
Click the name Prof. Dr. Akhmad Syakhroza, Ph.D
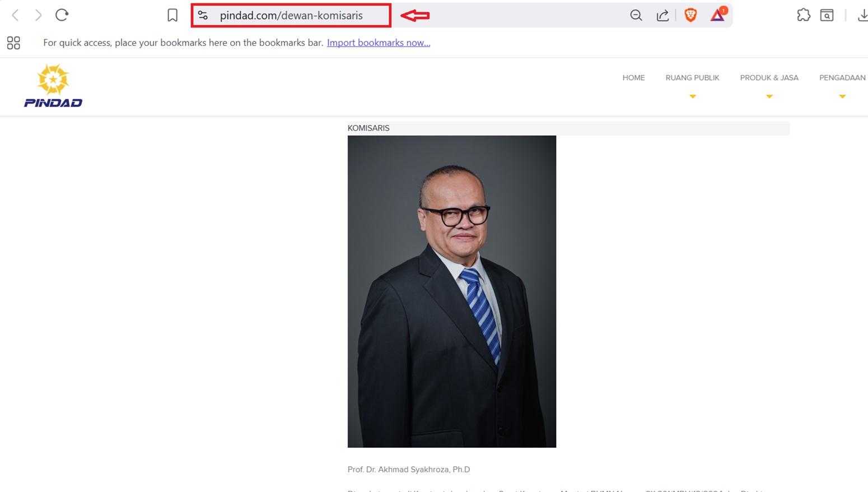click(x=409, y=470)
